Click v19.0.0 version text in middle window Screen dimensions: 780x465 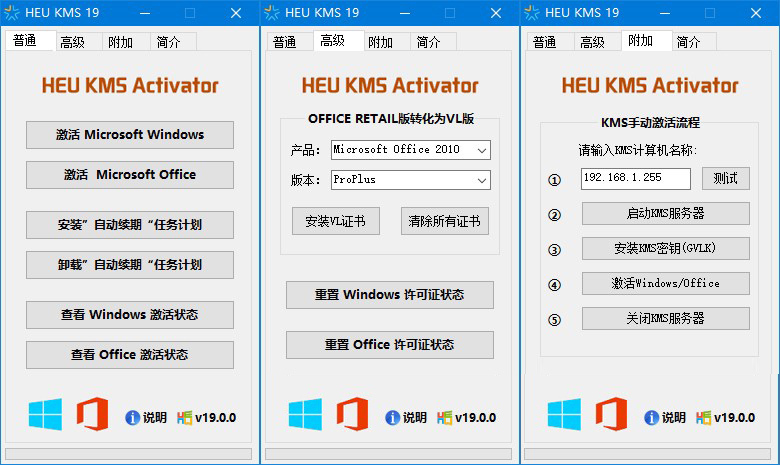pos(476,418)
